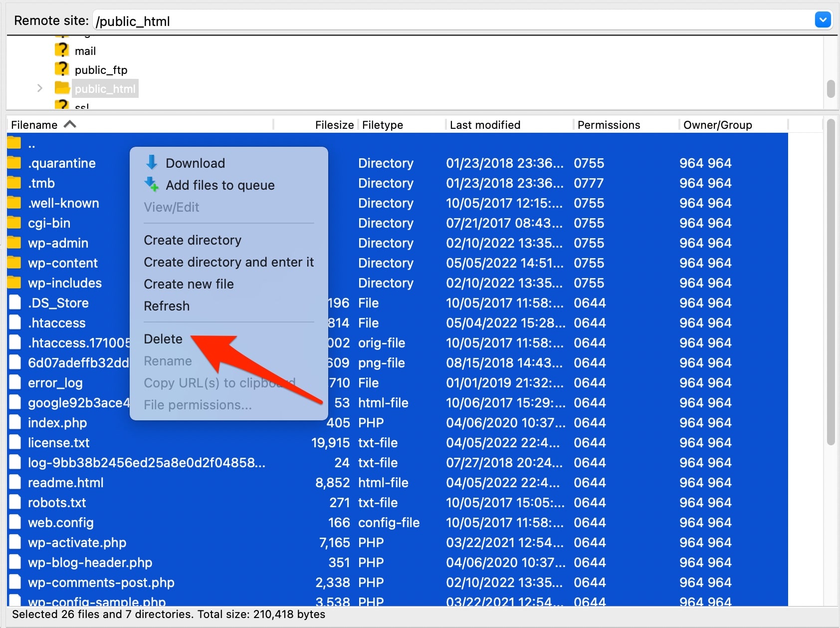This screenshot has width=840, height=628.
Task: Click the public_html folder icon in tree
Action: (x=62, y=88)
